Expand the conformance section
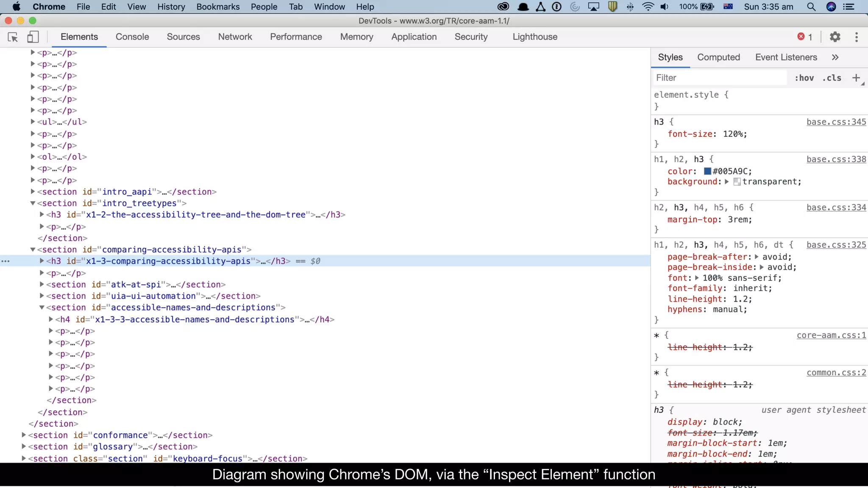Image resolution: width=868 pixels, height=488 pixels. [x=24, y=435]
